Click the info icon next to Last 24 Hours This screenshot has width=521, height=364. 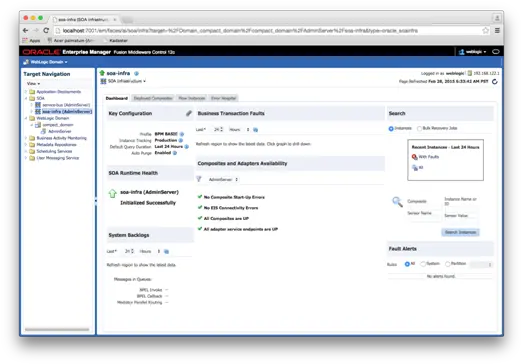[187, 147]
